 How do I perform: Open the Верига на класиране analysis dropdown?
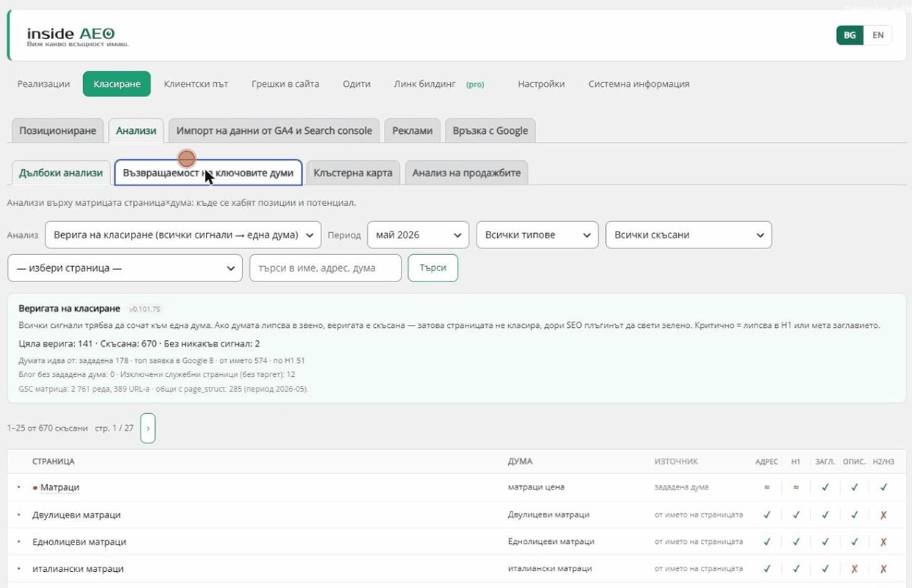pyautogui.click(x=183, y=235)
